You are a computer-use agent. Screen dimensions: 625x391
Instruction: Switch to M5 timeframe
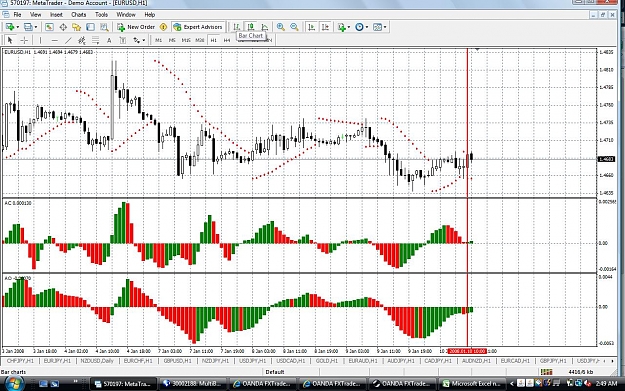click(172, 40)
